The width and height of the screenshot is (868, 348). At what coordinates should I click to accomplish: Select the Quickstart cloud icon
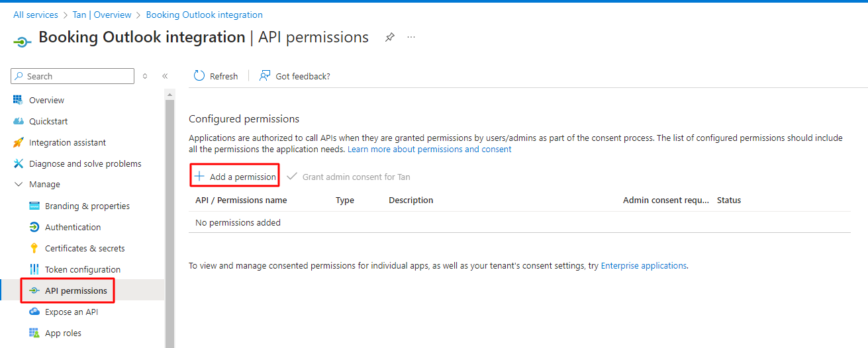click(x=19, y=121)
